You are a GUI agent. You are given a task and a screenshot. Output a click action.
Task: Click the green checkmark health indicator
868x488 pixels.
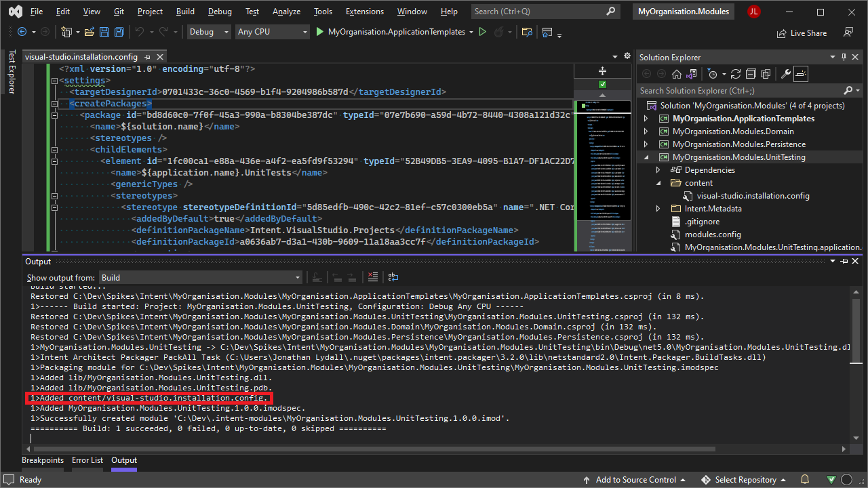[x=602, y=84]
